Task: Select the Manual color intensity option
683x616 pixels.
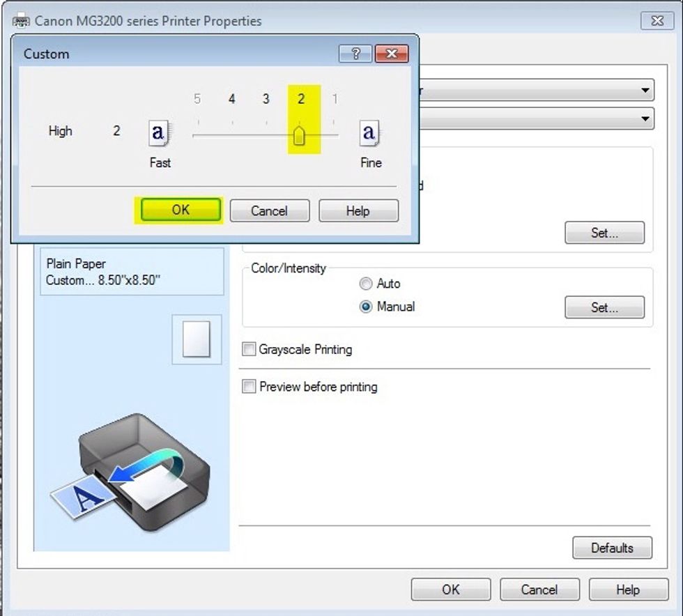Action: click(366, 307)
